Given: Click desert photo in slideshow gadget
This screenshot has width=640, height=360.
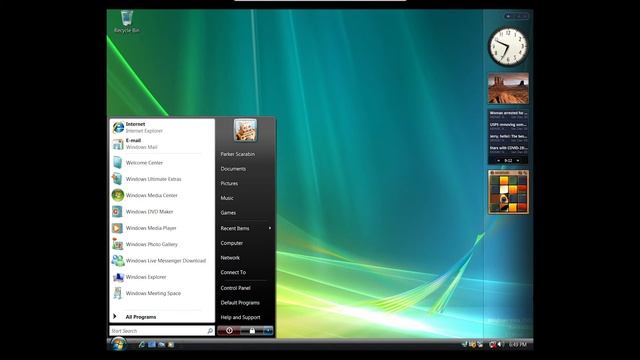Looking at the screenshot, I should pyautogui.click(x=508, y=88).
